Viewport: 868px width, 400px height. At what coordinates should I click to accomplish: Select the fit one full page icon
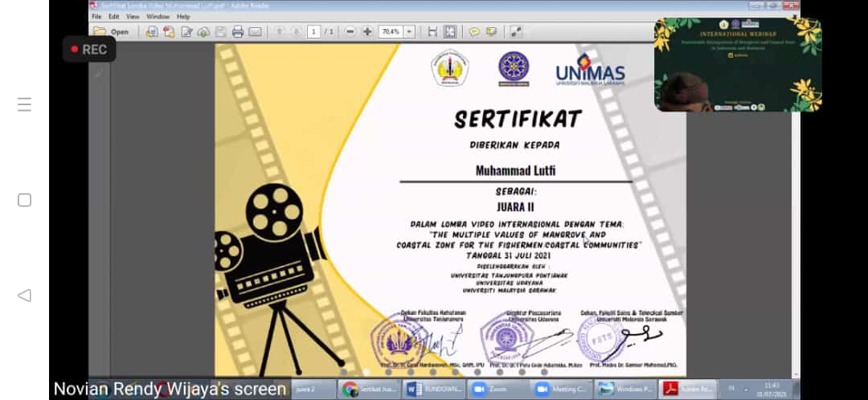click(x=450, y=31)
